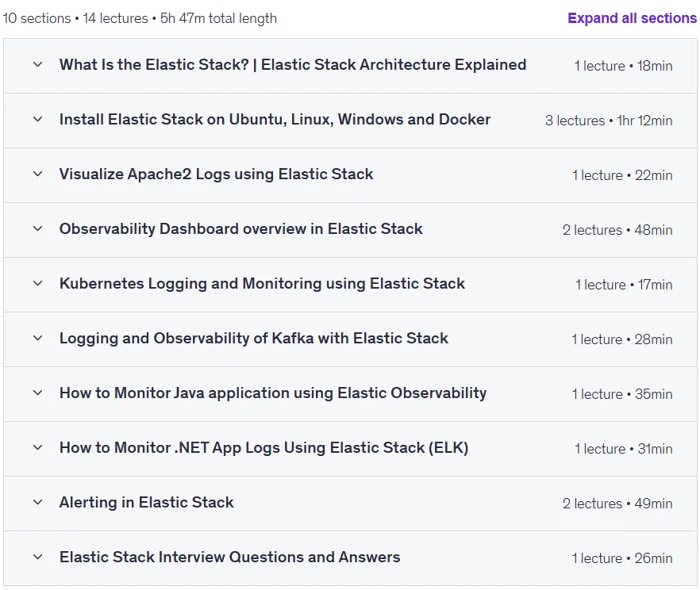Select the '1 lecture • 31min' text

[623, 449]
